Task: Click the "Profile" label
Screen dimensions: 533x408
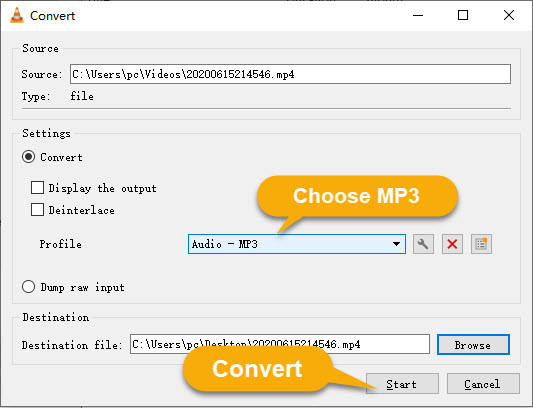Action: tap(61, 244)
